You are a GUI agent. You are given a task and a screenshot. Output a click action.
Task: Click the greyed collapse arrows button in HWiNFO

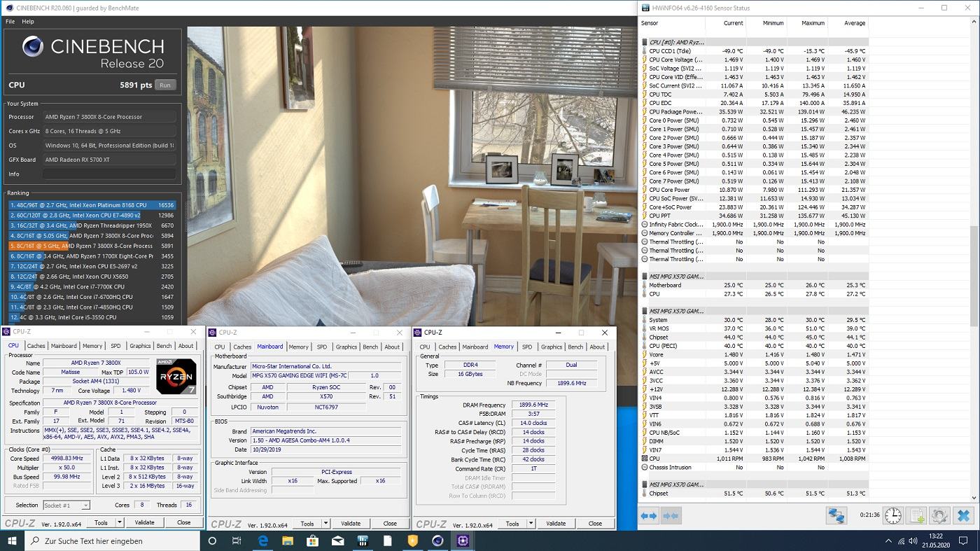point(671,516)
